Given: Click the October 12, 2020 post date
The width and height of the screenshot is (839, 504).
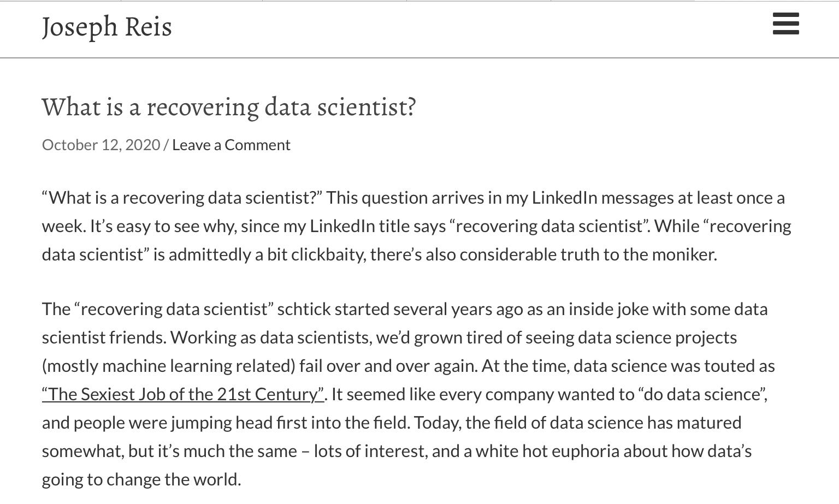Looking at the screenshot, I should [101, 145].
